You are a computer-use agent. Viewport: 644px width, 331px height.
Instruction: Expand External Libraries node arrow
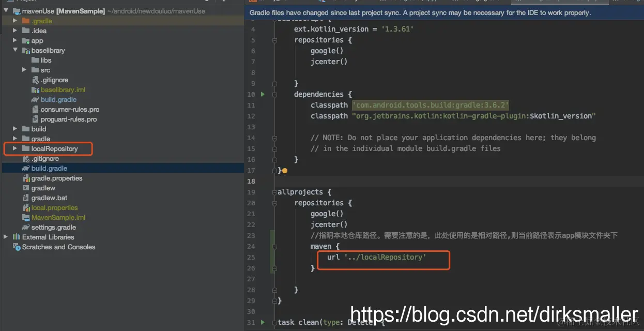coord(6,237)
